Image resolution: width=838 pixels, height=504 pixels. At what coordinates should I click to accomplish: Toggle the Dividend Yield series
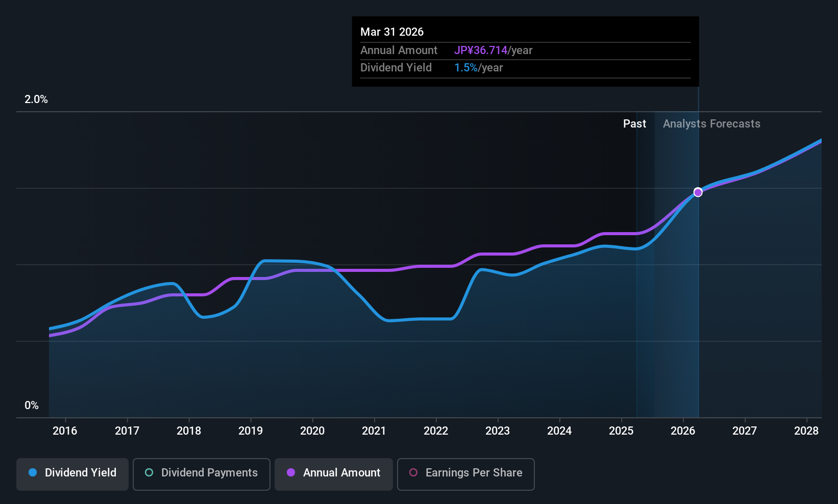(72, 474)
